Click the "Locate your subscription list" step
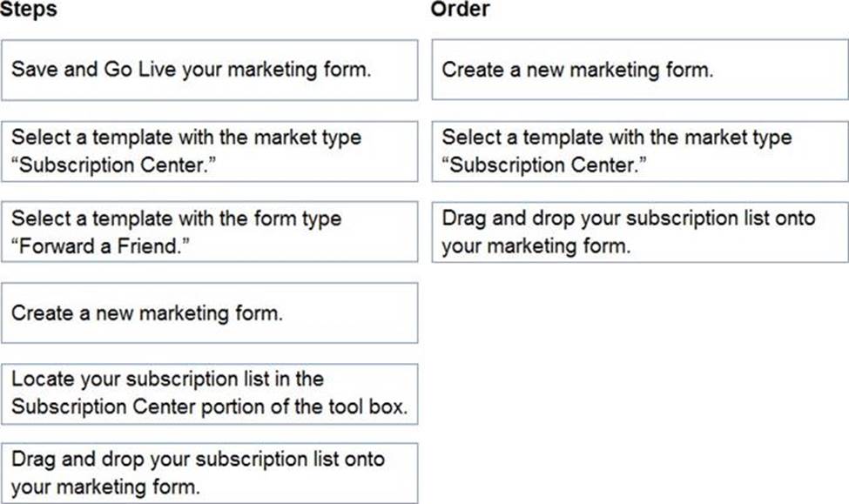This screenshot has height=504, width=849. 209,393
